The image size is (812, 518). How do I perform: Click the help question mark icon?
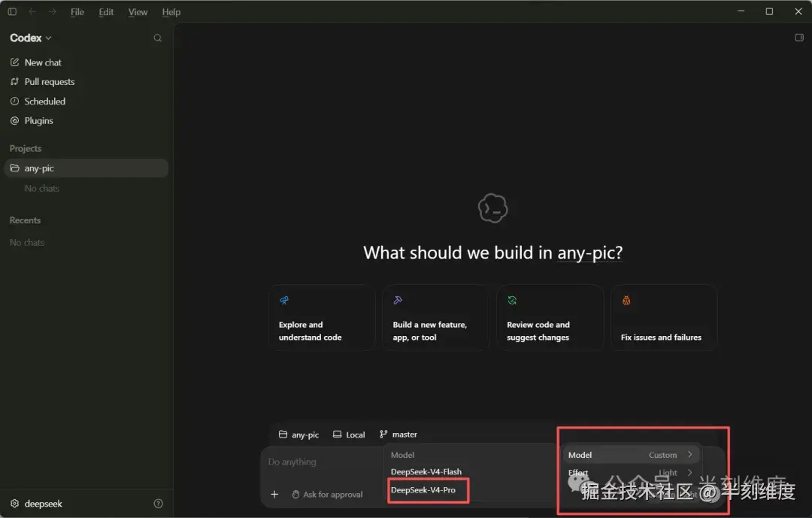point(159,504)
